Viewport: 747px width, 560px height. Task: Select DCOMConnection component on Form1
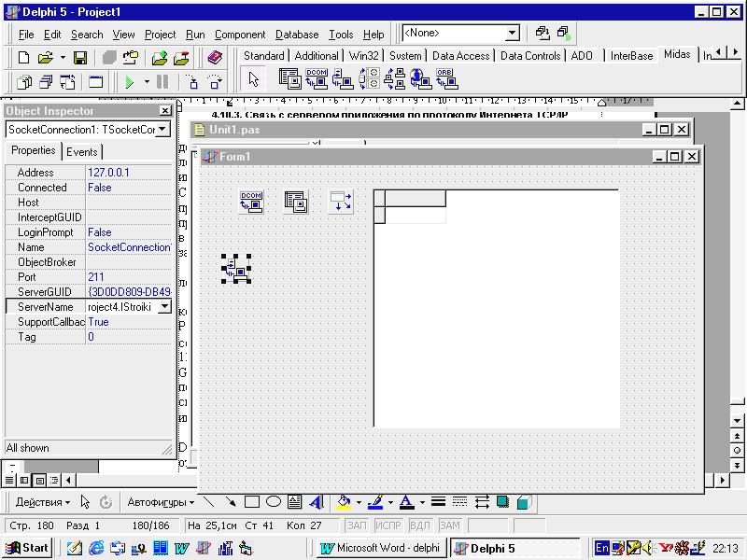coord(251,202)
